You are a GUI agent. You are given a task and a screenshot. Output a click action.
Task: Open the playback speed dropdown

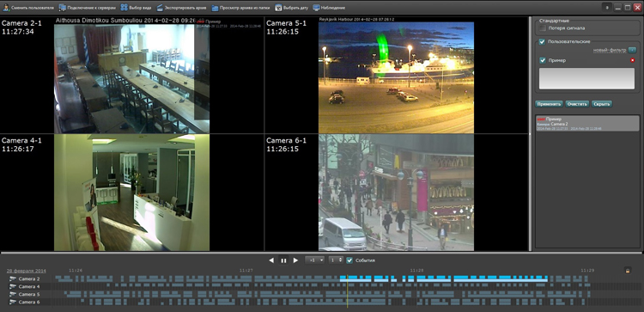(314, 260)
